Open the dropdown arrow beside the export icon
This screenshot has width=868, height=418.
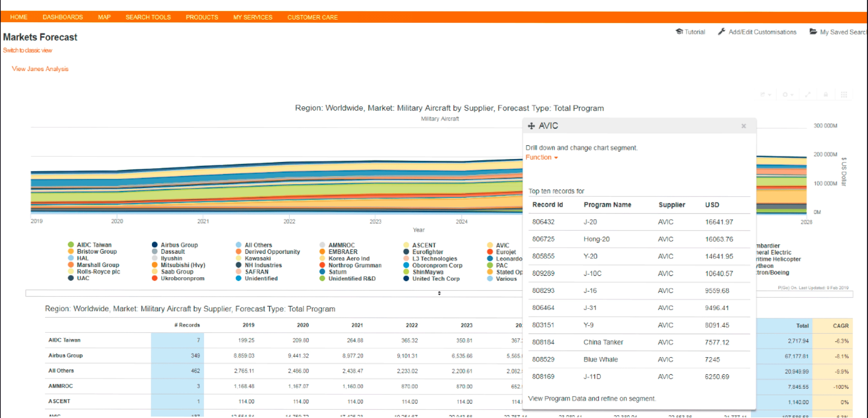click(x=770, y=95)
